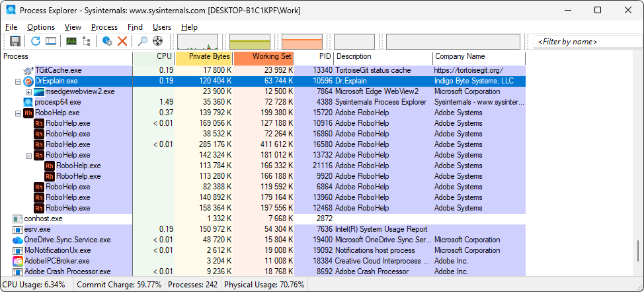Collapse the DrExplain.exe tree node

click(x=18, y=81)
